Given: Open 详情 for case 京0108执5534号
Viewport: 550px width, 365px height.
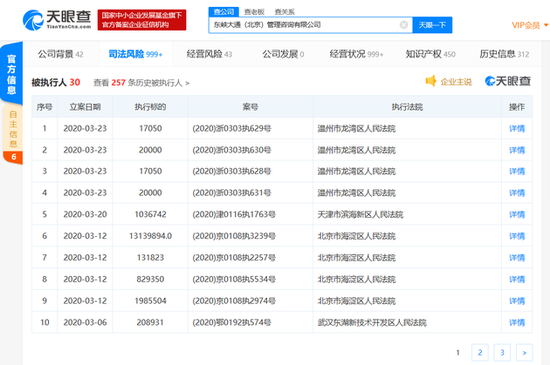Looking at the screenshot, I should [x=517, y=279].
